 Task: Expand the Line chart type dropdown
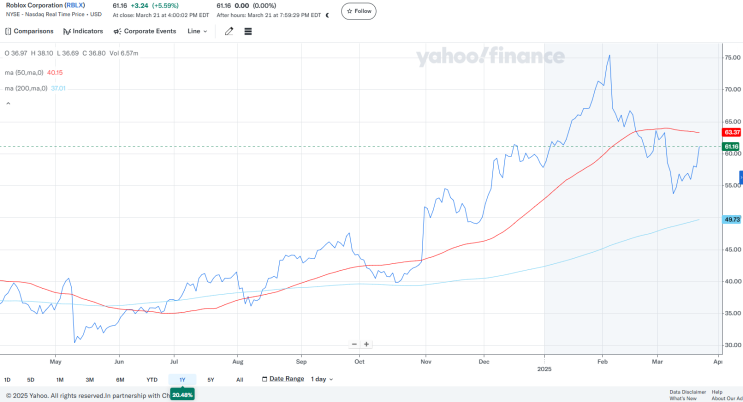tap(197, 31)
